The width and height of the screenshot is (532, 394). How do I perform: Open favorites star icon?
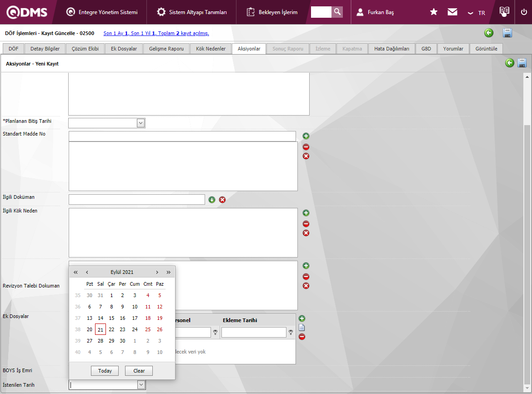[x=434, y=12]
